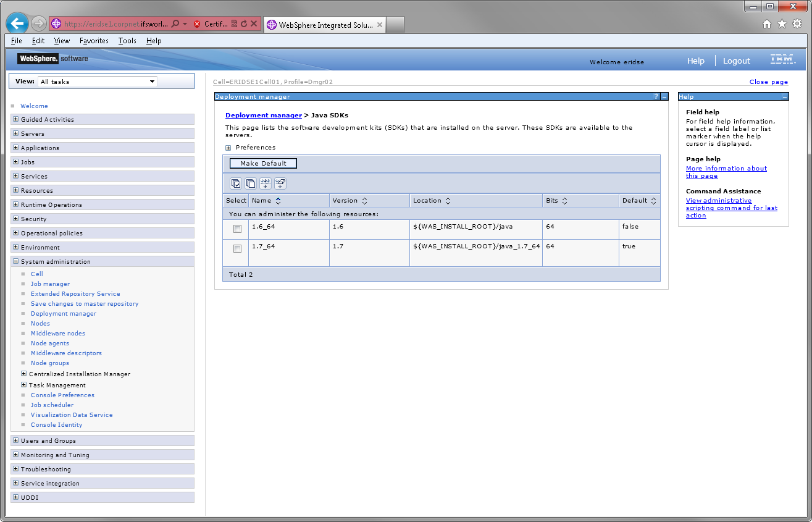
Task: Go to the browser Home page icon
Action: click(767, 24)
